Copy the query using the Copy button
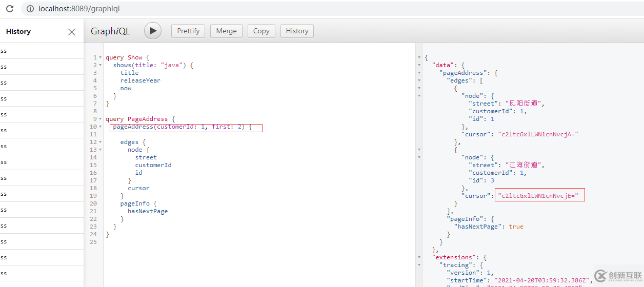The height and width of the screenshot is (287, 644). coord(261,31)
